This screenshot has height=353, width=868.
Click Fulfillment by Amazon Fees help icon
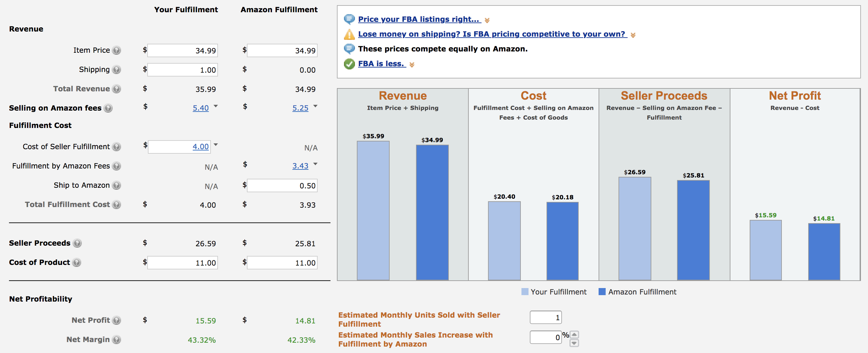click(116, 166)
